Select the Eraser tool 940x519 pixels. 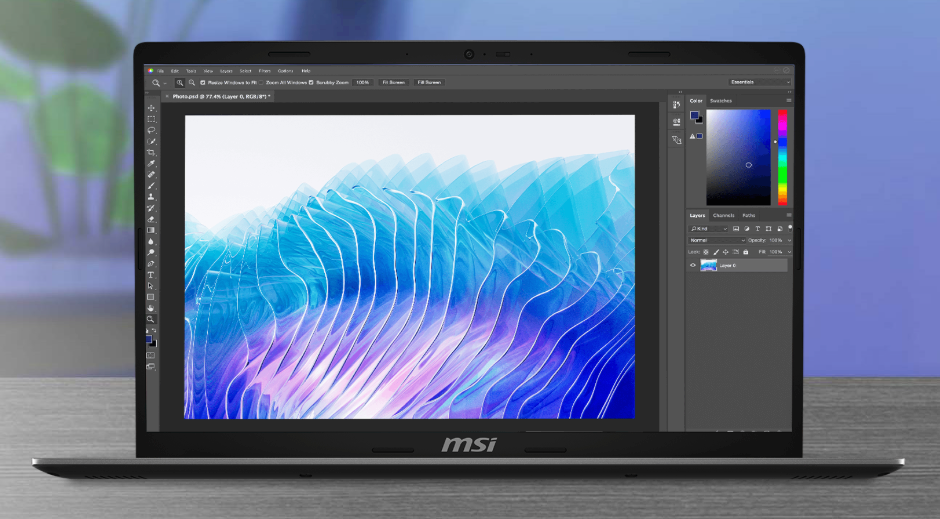tap(151, 219)
